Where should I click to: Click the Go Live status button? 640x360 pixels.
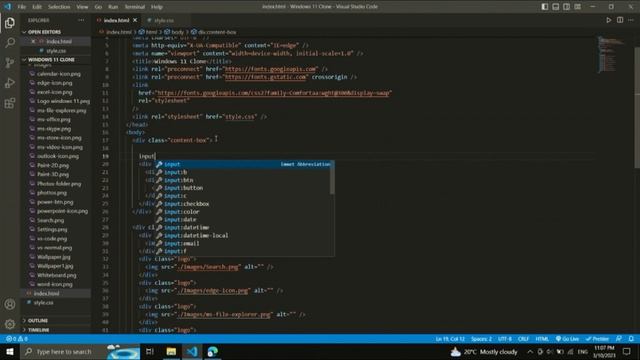(567, 339)
